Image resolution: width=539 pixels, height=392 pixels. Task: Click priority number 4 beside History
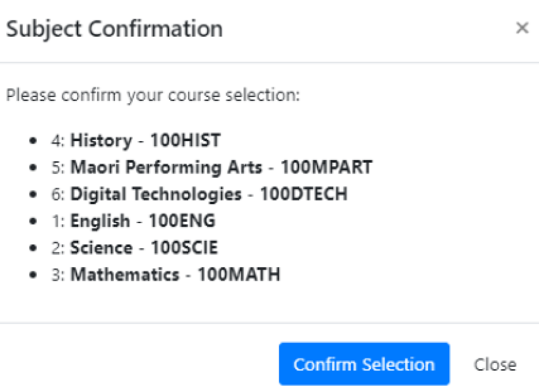[x=57, y=141]
